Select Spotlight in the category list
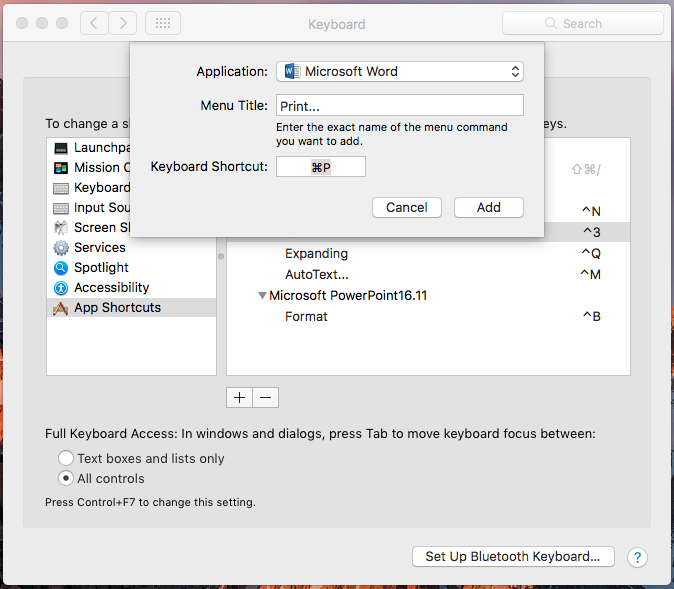Viewport: 674px width, 589px height. click(x=132, y=268)
